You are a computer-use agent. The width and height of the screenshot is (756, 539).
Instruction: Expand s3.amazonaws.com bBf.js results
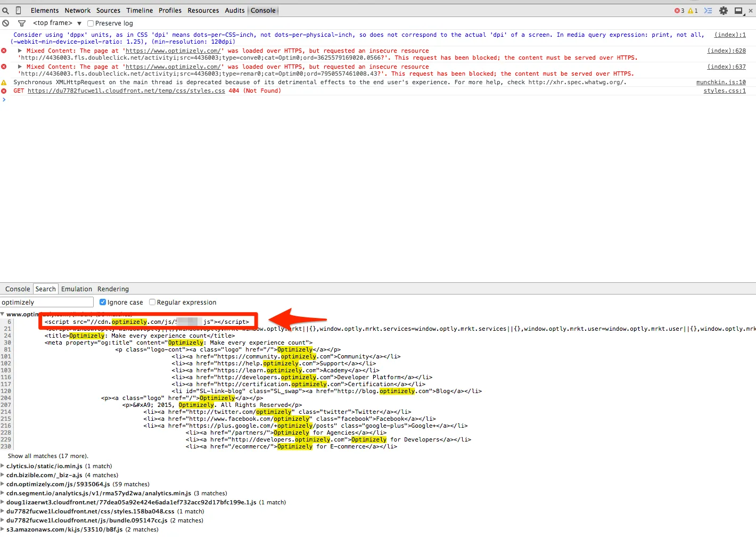(x=3, y=529)
